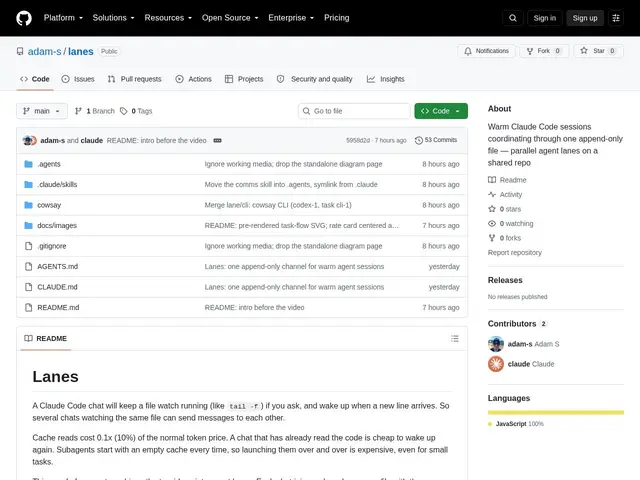Focus the Go to file field
The height and width of the screenshot is (480, 640).
click(x=354, y=111)
